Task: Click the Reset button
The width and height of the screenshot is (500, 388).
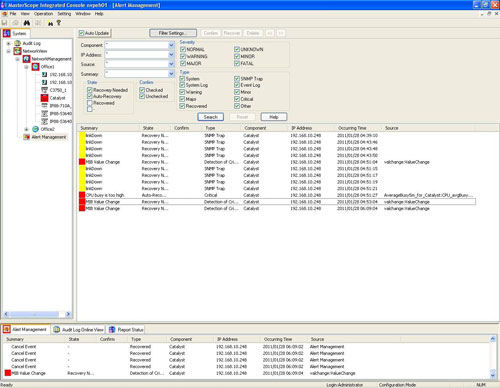Action: click(x=242, y=117)
